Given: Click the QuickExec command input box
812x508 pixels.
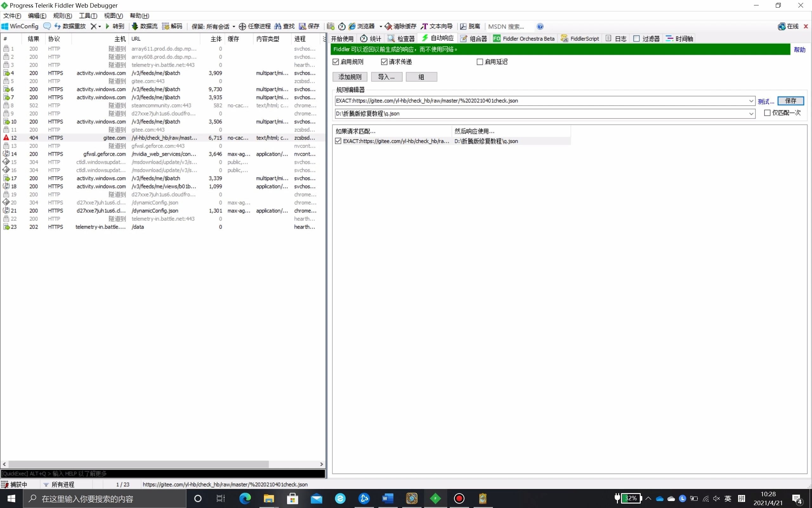Looking at the screenshot, I should pos(163,473).
